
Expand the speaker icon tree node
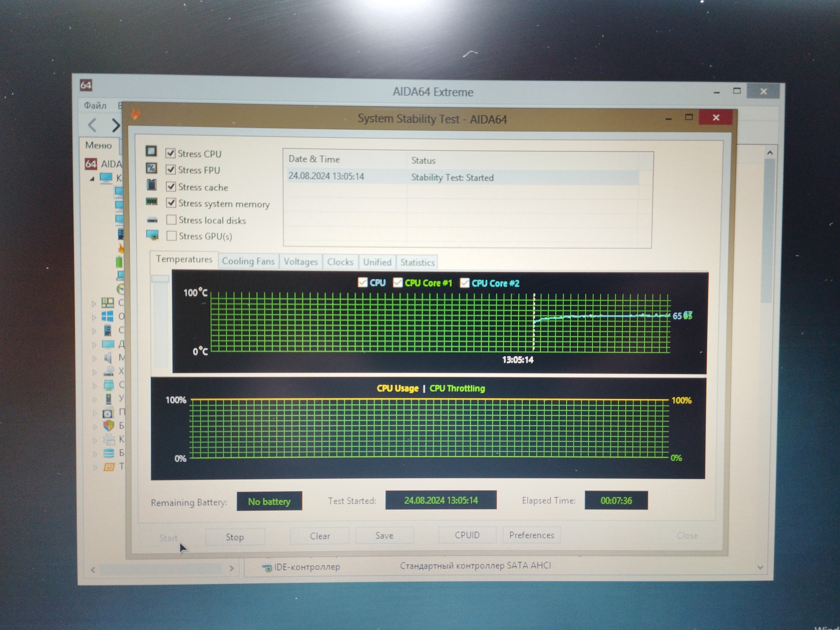click(x=94, y=358)
